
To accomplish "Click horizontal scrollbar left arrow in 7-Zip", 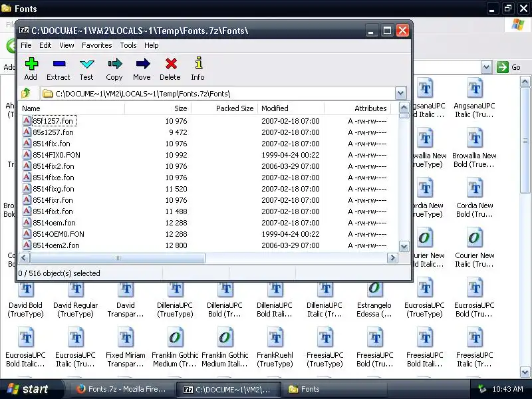I will (x=24, y=258).
